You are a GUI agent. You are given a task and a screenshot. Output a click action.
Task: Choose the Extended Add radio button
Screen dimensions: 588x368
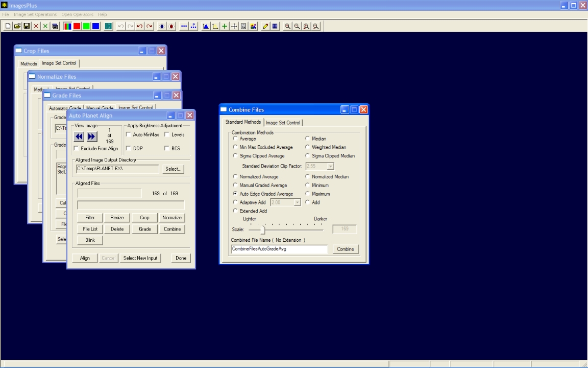[x=235, y=211]
